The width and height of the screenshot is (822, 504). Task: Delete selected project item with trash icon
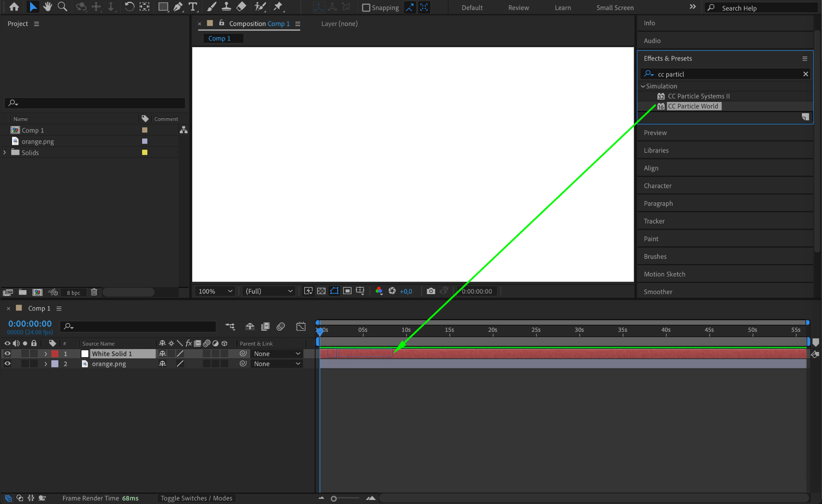pos(94,292)
